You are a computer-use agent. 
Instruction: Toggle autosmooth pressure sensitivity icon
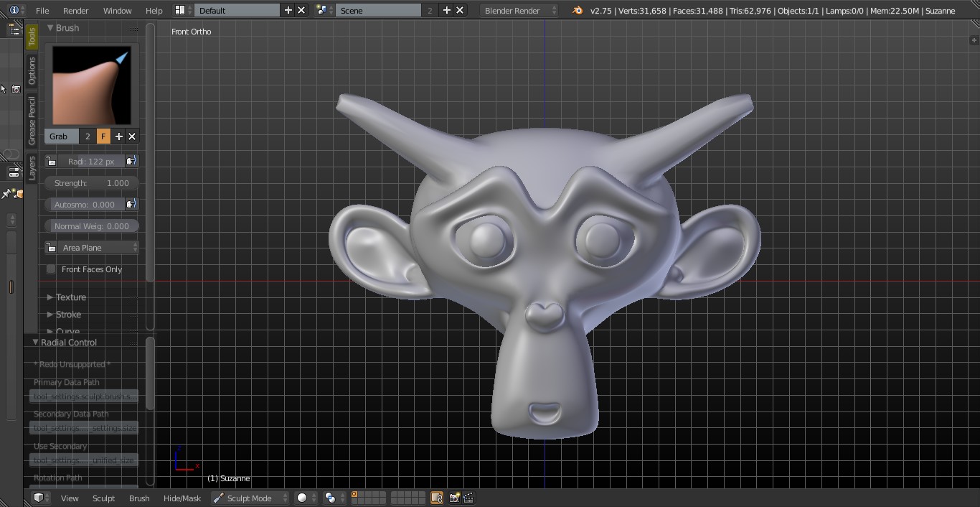pyautogui.click(x=131, y=205)
